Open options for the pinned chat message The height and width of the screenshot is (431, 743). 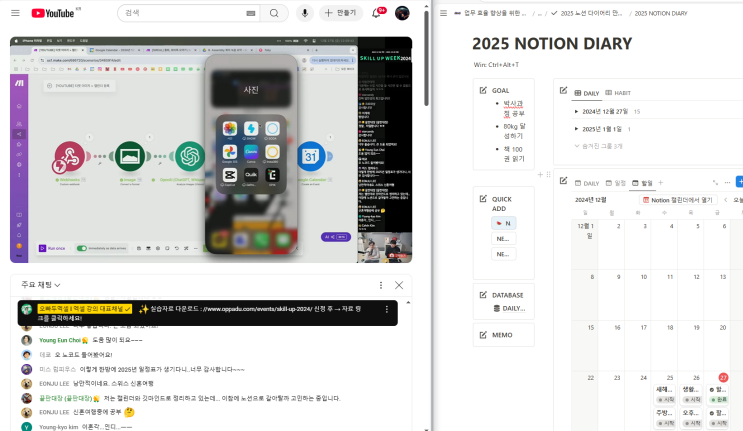coord(387,309)
